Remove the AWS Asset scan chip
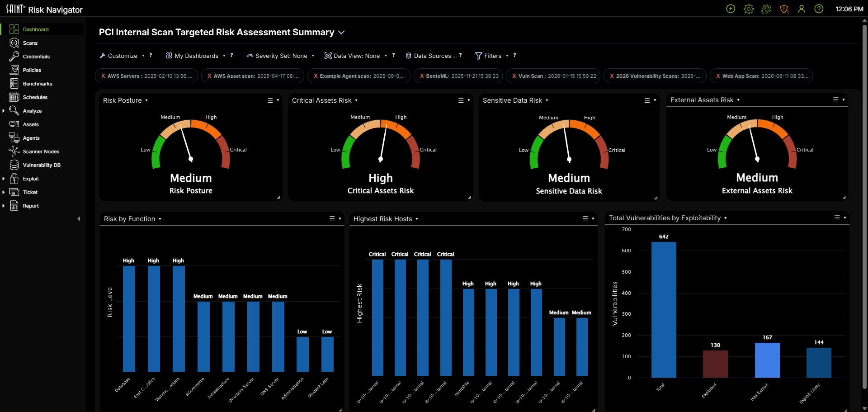 pos(209,76)
